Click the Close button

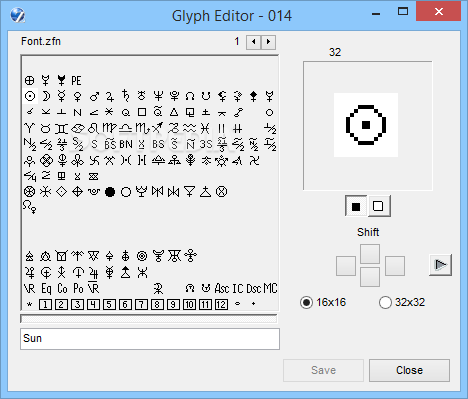click(x=409, y=370)
